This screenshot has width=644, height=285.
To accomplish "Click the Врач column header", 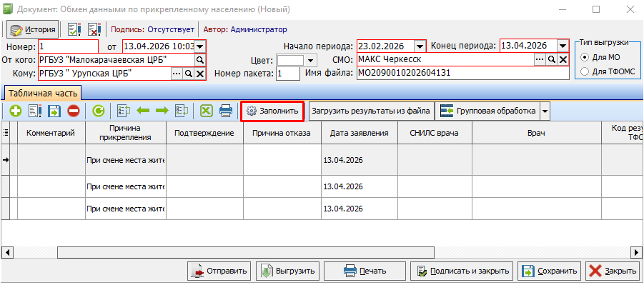I will tap(537, 132).
